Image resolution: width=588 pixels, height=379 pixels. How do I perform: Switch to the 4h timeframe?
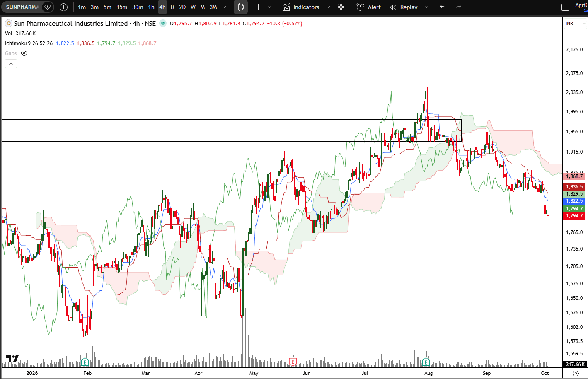(x=162, y=7)
